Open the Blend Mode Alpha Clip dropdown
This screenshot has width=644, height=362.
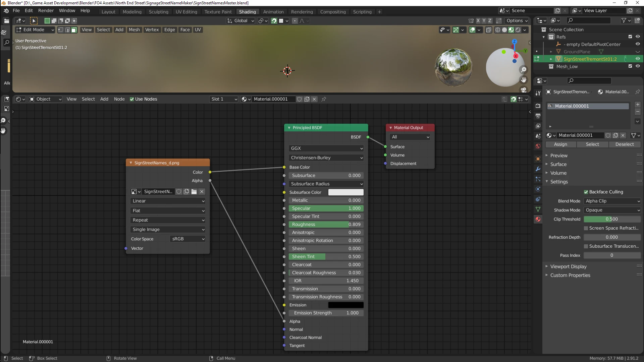pos(612,201)
